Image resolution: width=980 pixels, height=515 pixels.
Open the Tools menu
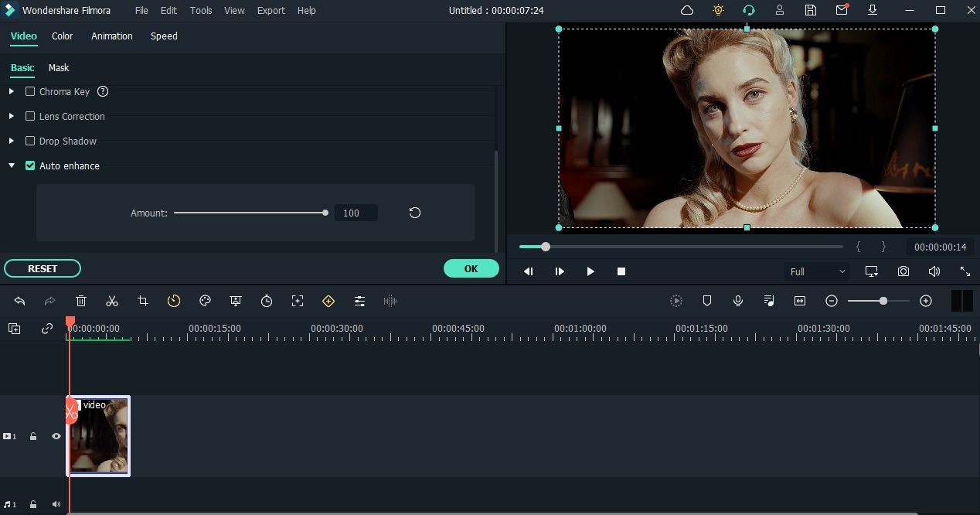pyautogui.click(x=201, y=10)
